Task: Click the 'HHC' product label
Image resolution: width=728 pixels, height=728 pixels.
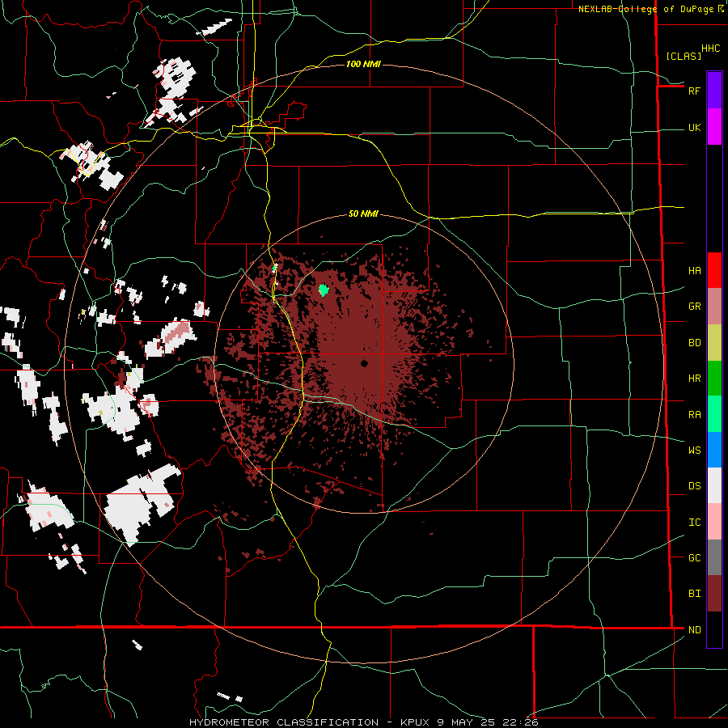Action: [x=711, y=49]
